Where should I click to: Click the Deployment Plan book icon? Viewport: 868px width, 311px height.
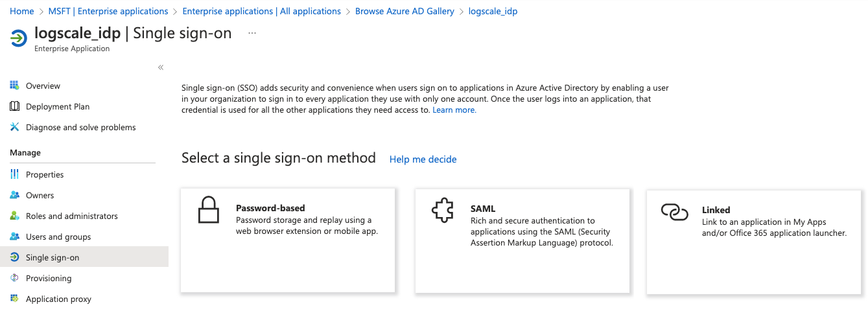14,106
